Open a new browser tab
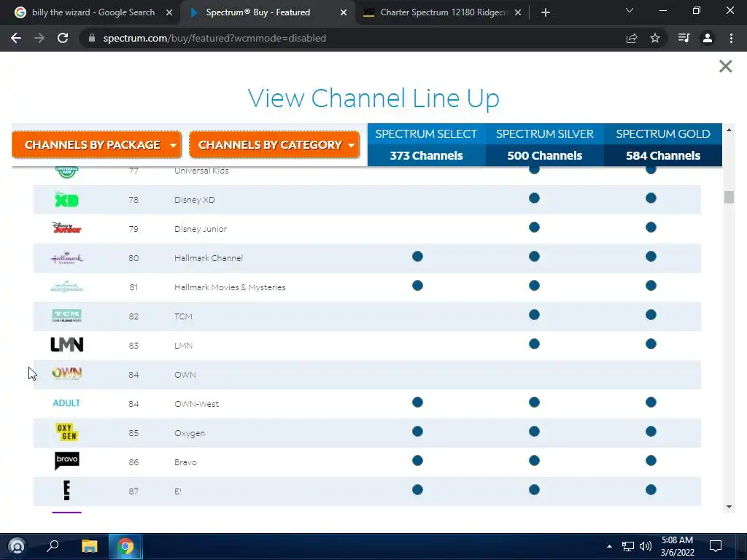This screenshot has width=747, height=560. [x=546, y=13]
